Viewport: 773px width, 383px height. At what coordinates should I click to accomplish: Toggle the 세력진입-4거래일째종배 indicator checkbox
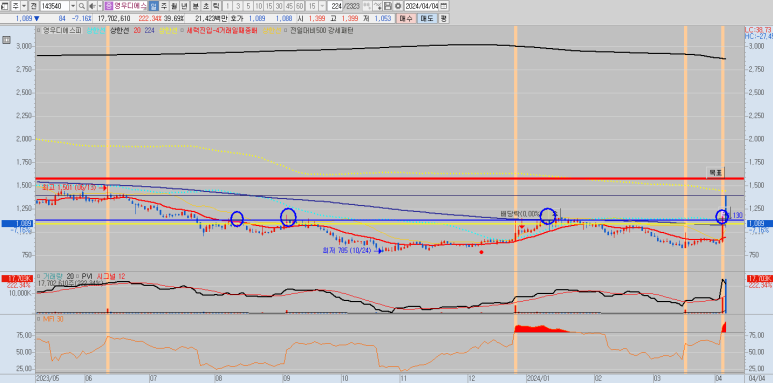pos(182,30)
